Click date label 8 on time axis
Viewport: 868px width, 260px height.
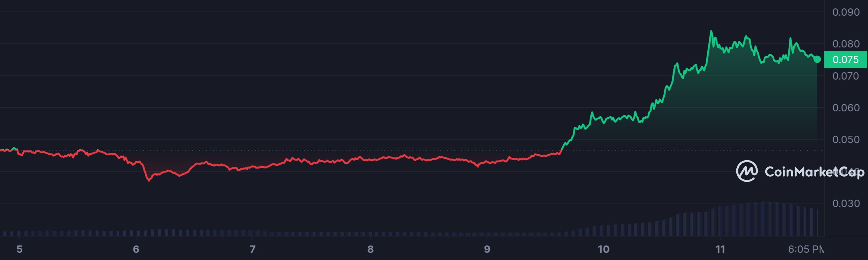pyautogui.click(x=371, y=249)
